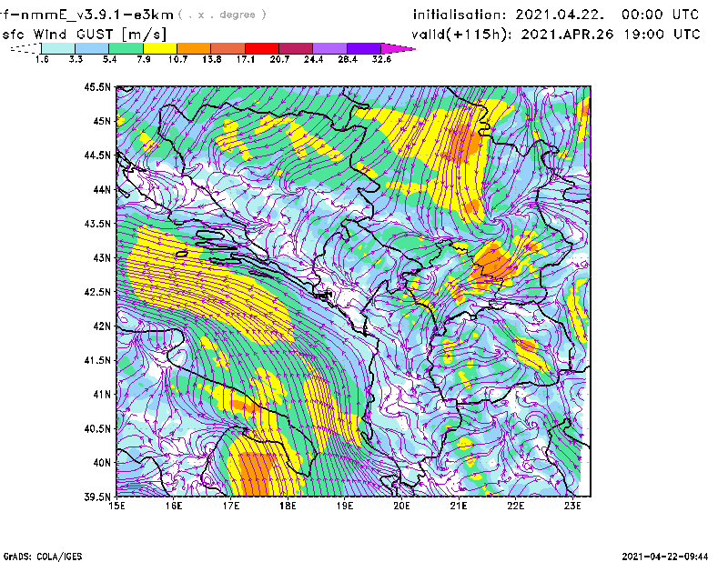Image resolution: width=728 pixels, height=562 pixels.
Task: Click the 'sfc Wind GUST [m/s]' title
Action: [84, 34]
